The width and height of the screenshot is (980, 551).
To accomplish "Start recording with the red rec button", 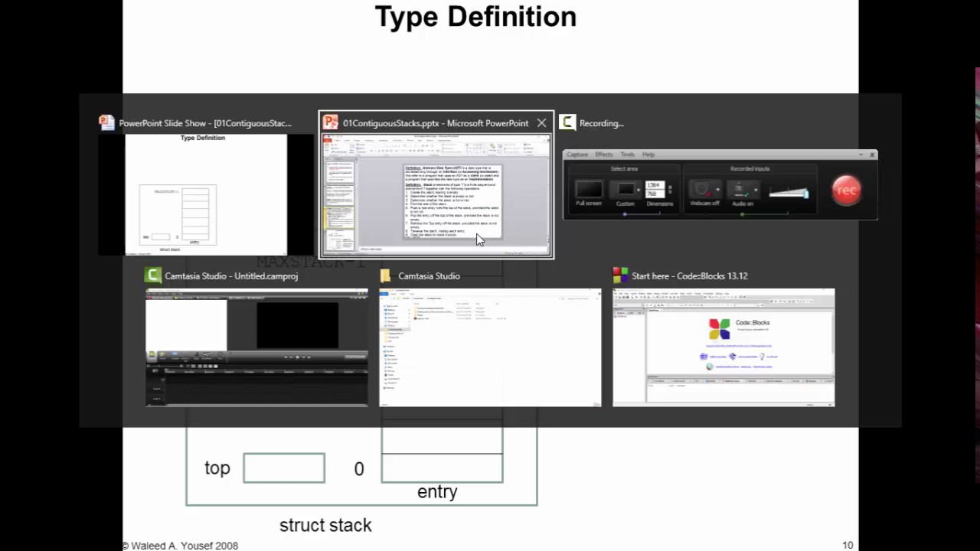I will tap(846, 190).
